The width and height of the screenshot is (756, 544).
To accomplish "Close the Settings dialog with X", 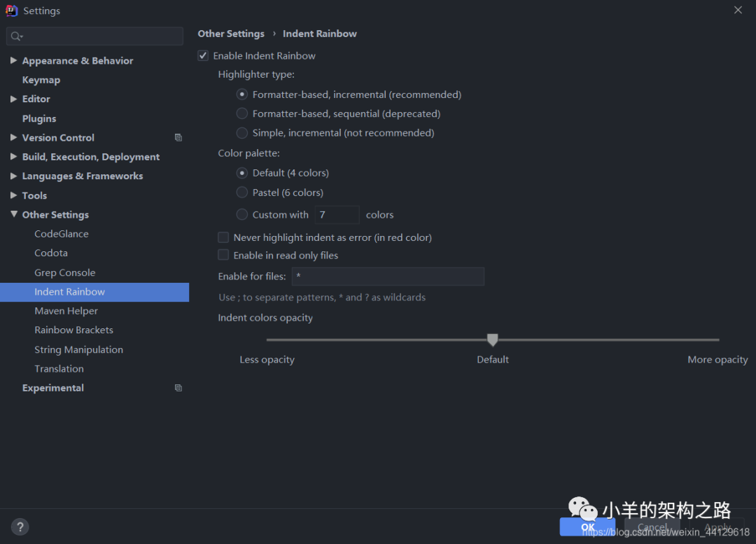I will pos(738,10).
